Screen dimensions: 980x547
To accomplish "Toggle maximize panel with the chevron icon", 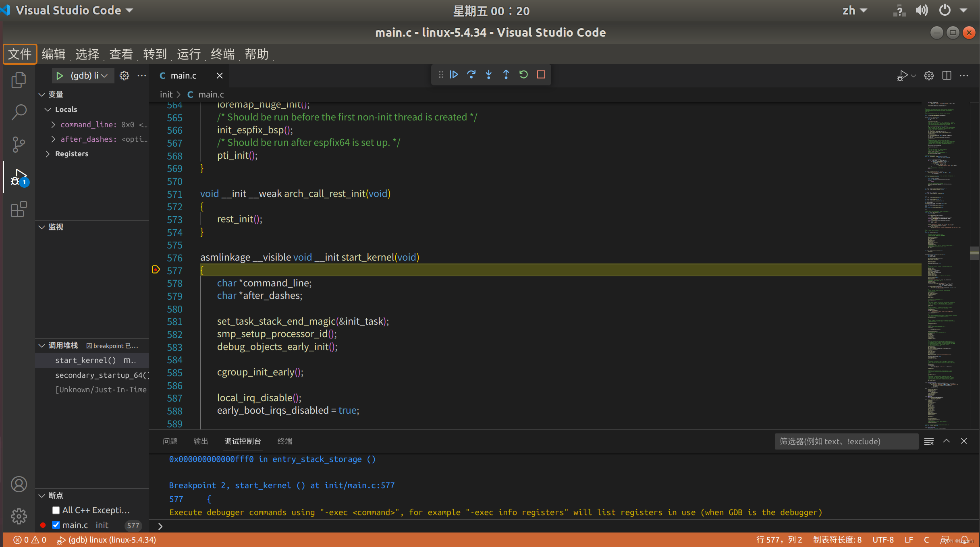I will click(947, 441).
